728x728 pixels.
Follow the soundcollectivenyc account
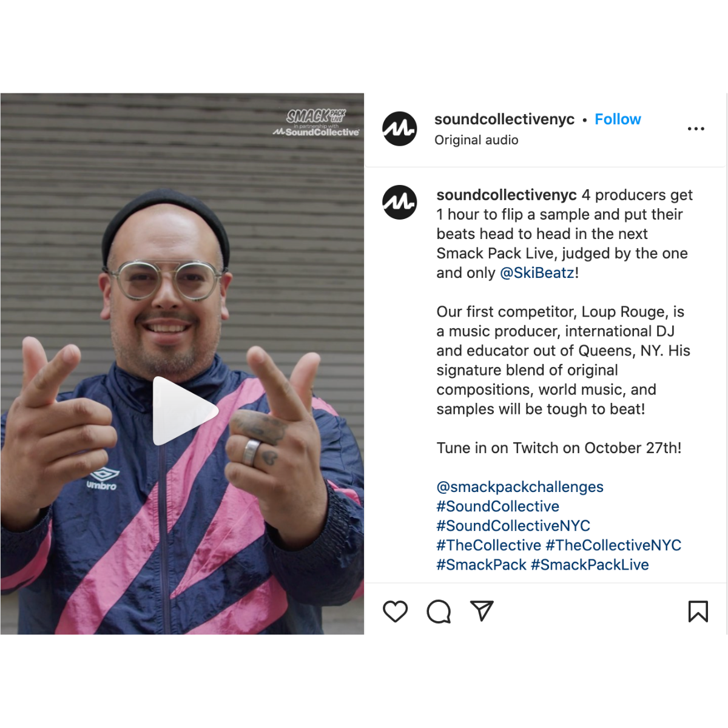click(x=618, y=119)
